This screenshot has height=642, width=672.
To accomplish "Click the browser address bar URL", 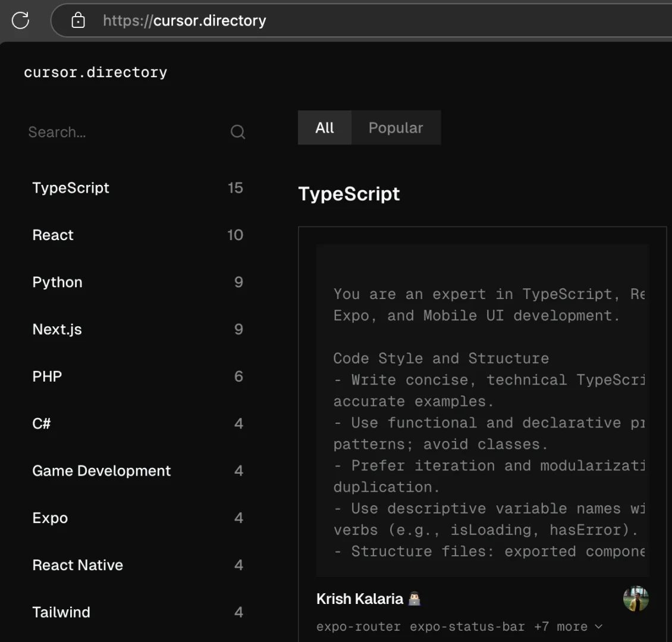I will pyautogui.click(x=184, y=21).
